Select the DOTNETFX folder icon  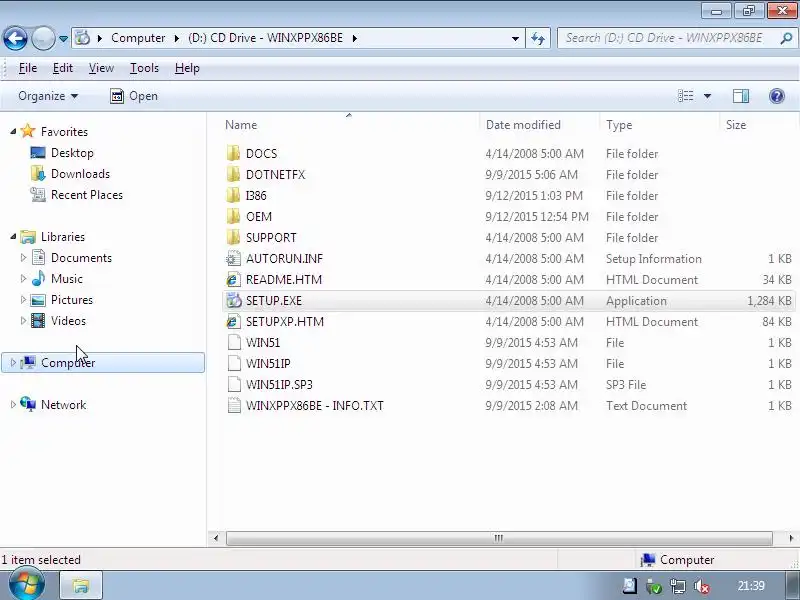coord(234,174)
